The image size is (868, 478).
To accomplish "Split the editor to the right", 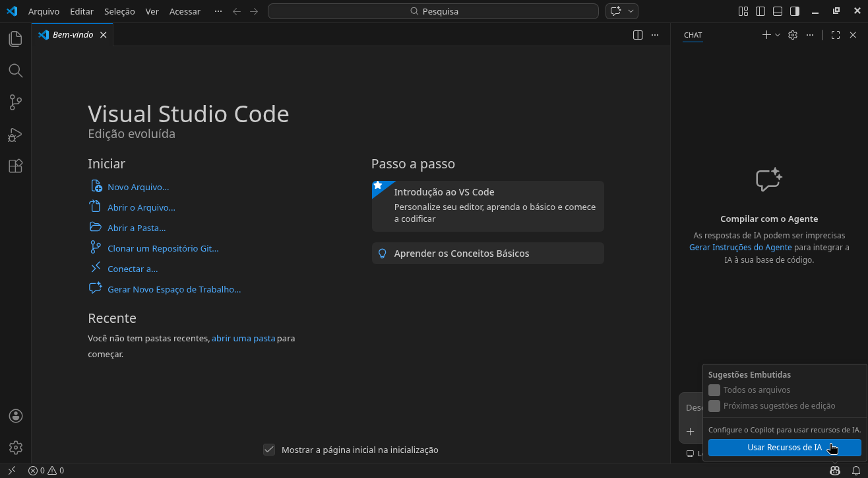I will point(638,35).
